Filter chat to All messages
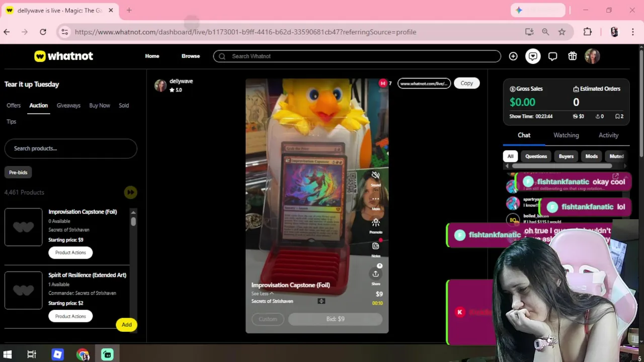This screenshot has height=362, width=644. (510, 156)
